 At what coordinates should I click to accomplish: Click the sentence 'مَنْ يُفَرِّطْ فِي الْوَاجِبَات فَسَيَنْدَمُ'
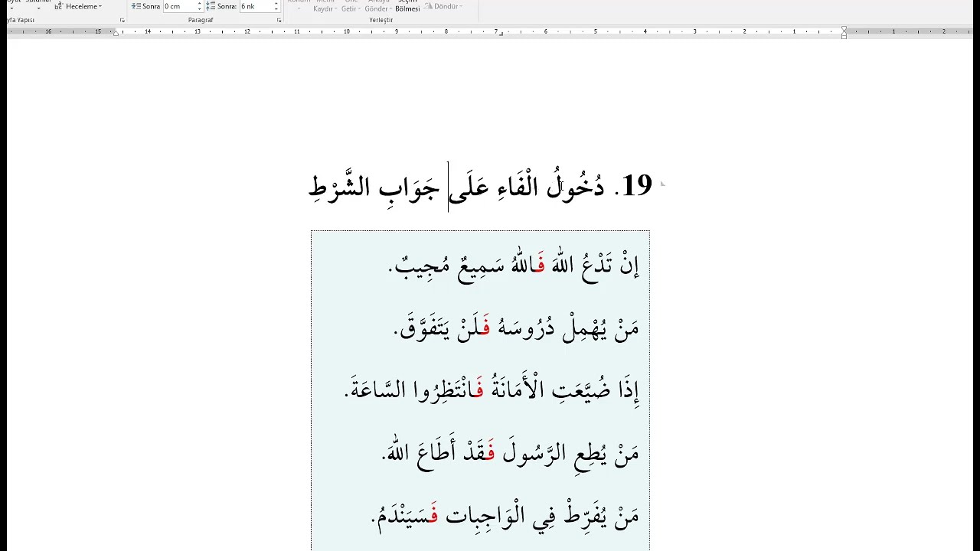tap(505, 515)
